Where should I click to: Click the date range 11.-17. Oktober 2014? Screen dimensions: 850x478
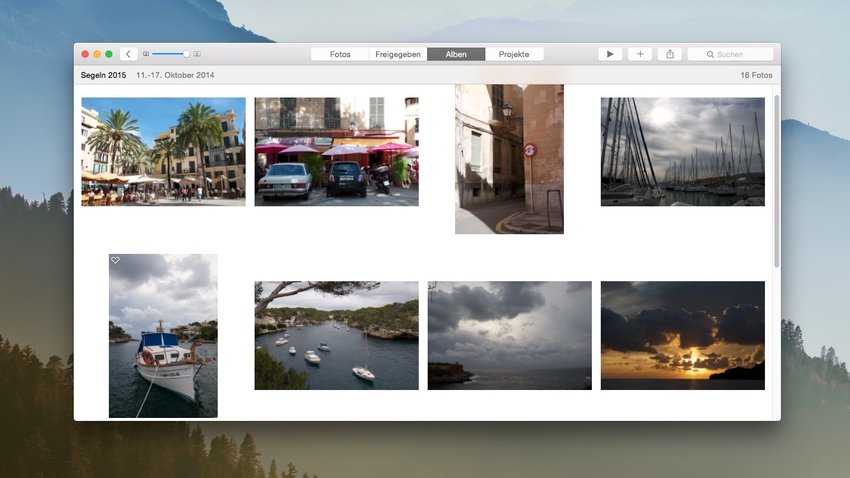tap(175, 75)
